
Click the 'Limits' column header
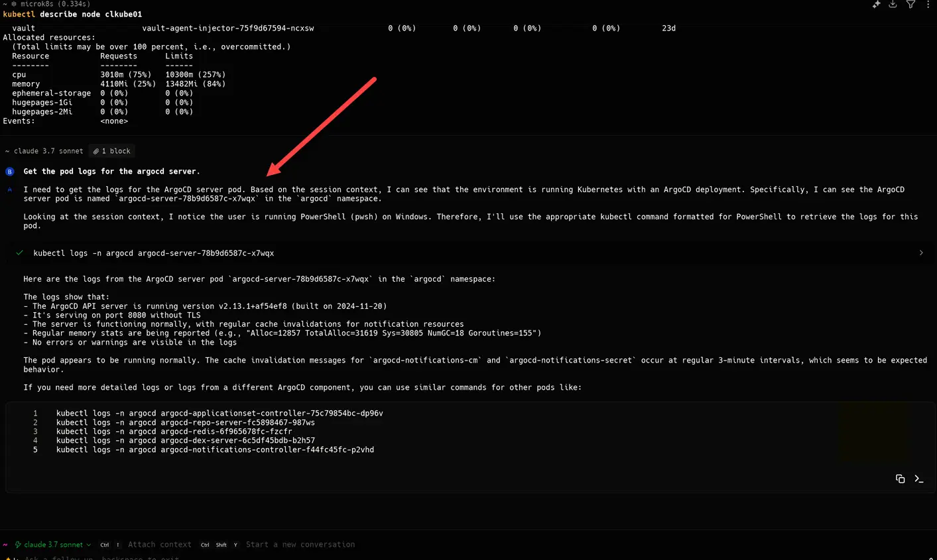coord(179,56)
